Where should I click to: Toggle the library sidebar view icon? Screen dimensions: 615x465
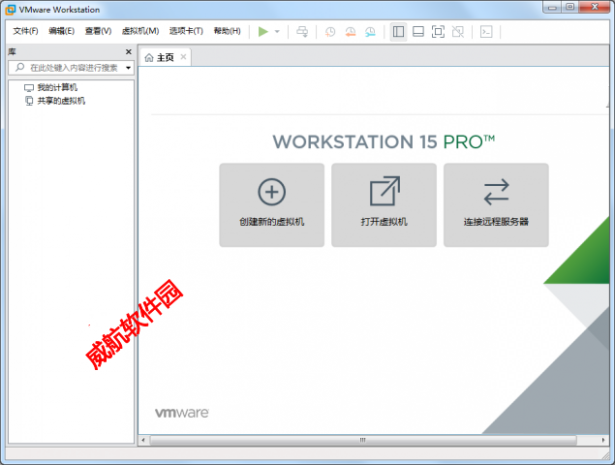tap(398, 32)
